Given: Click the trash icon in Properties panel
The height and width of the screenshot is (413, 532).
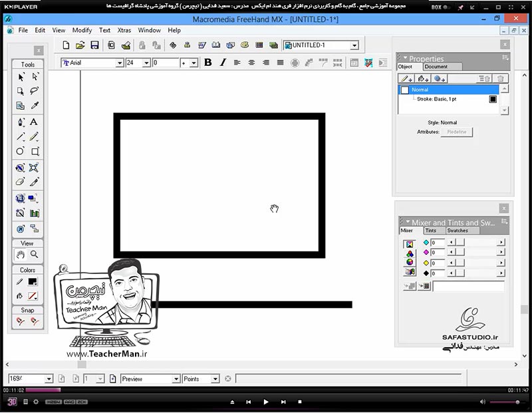Looking at the screenshot, I should point(500,78).
